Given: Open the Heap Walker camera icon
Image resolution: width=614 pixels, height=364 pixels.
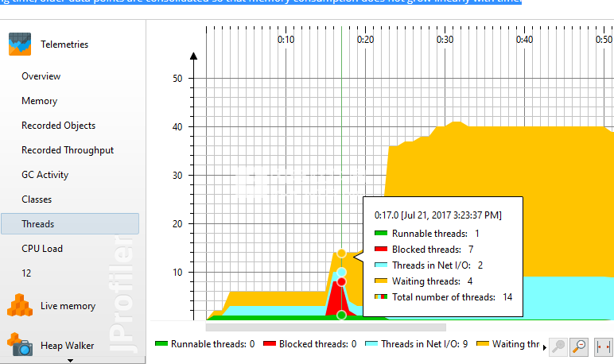Looking at the screenshot, I should coord(20,345).
